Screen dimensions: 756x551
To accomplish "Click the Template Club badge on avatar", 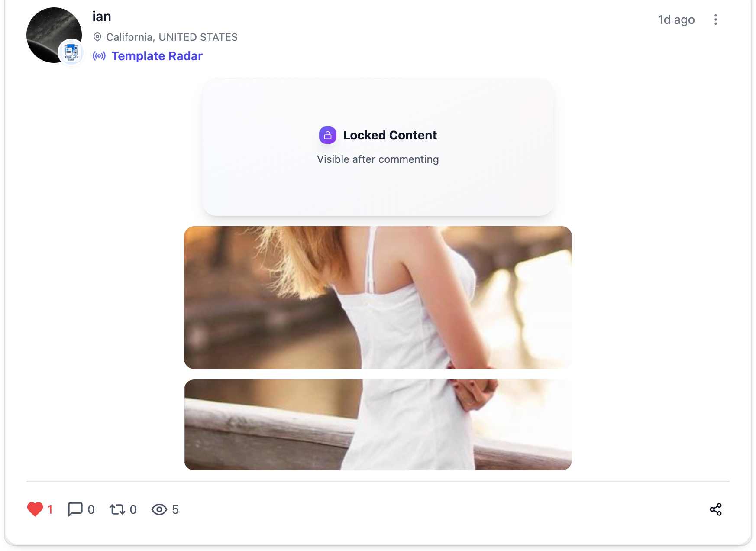I will click(71, 52).
